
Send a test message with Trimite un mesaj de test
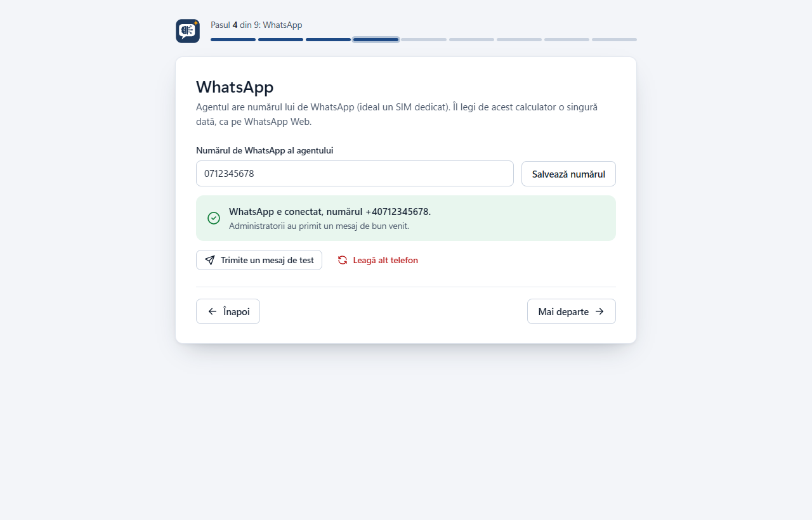pyautogui.click(x=259, y=260)
